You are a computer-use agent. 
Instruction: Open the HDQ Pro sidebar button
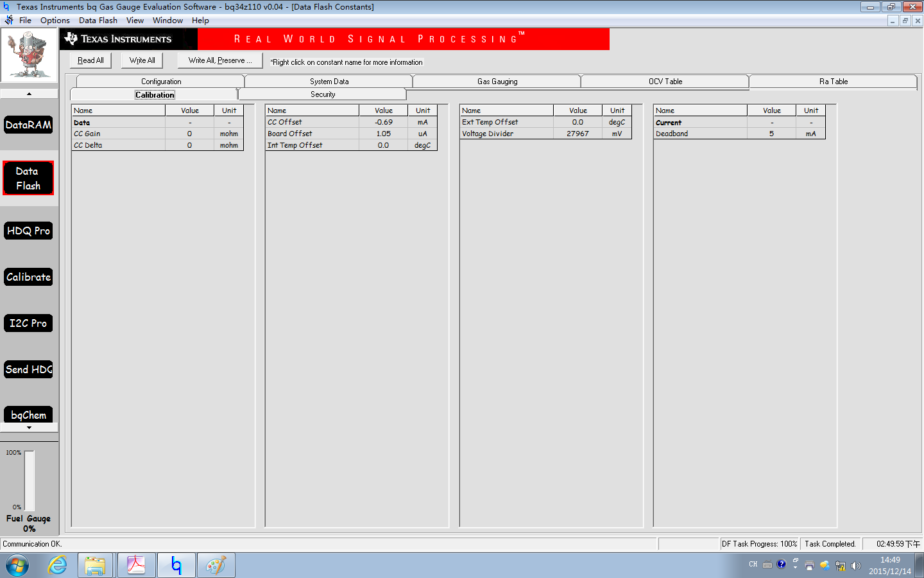[29, 231]
